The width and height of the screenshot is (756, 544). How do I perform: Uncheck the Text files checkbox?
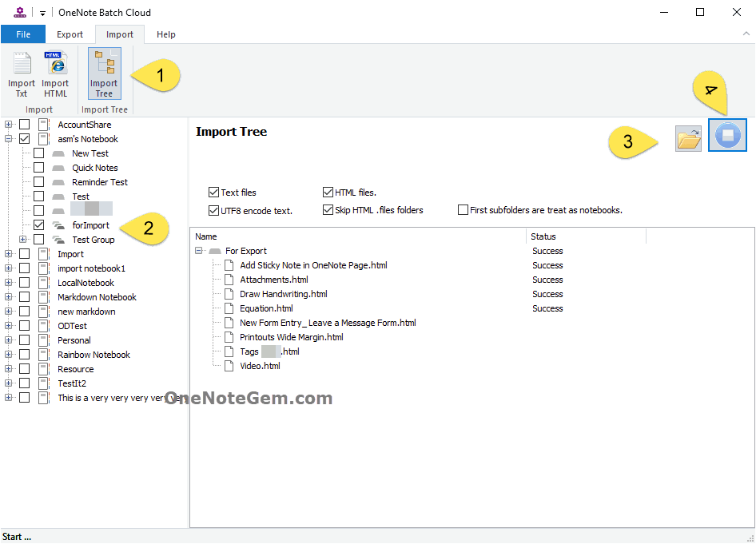(x=213, y=193)
